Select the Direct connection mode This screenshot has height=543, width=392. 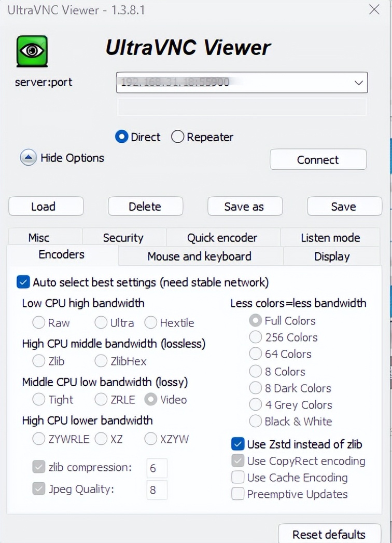(x=122, y=137)
